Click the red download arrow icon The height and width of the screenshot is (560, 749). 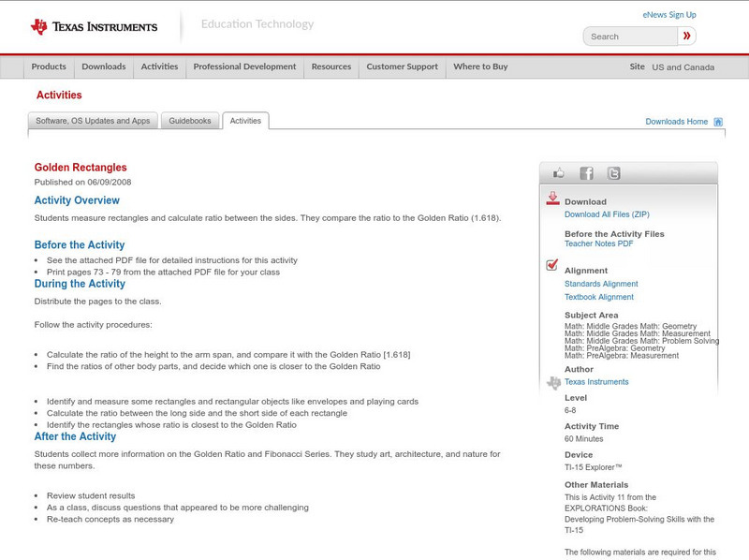click(552, 199)
